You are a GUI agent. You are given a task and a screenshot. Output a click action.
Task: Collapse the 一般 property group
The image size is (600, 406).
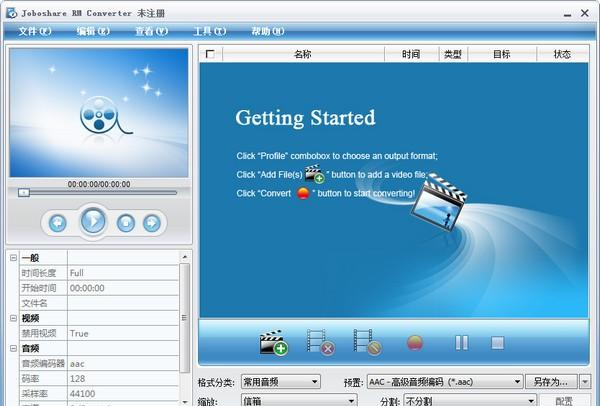click(x=13, y=258)
